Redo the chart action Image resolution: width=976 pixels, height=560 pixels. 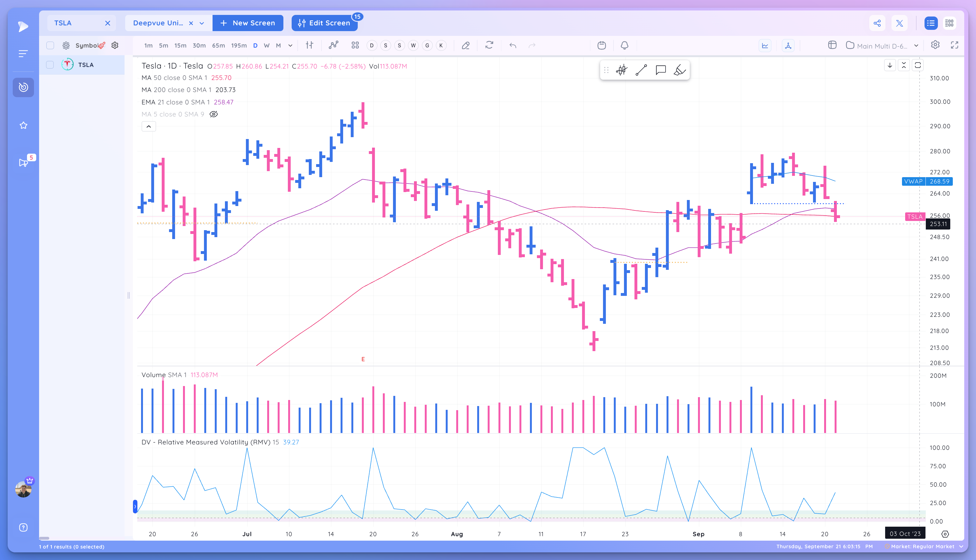coord(532,45)
